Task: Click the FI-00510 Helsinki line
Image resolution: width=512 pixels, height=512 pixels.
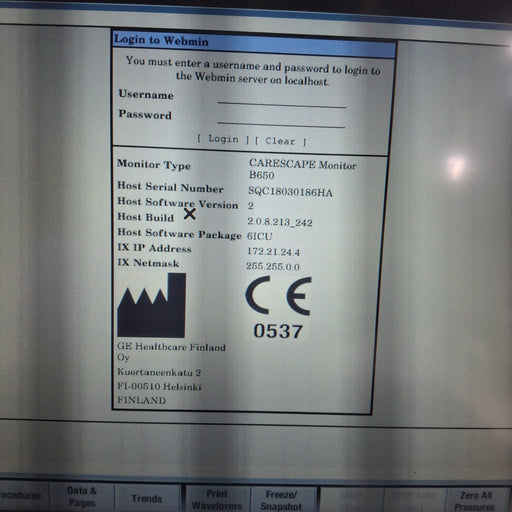Action: 159,386
